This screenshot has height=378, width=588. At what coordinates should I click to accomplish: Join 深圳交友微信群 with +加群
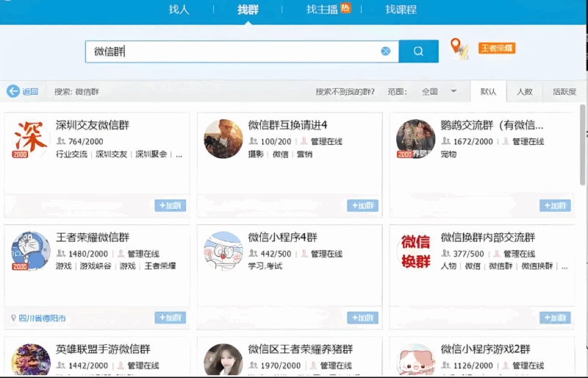point(171,205)
